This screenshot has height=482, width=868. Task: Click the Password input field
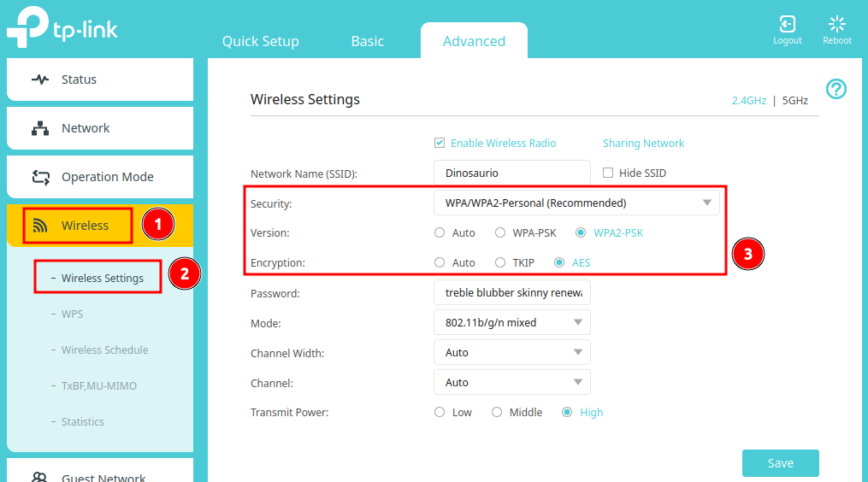(x=512, y=292)
